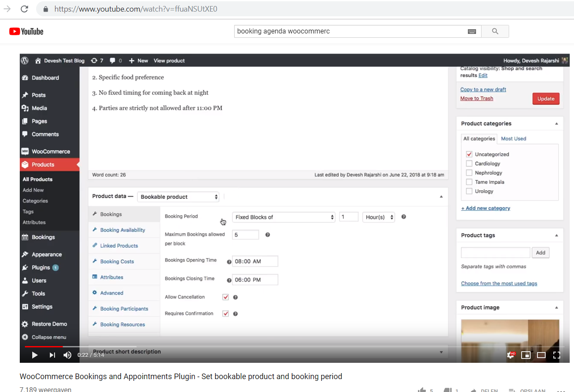Image resolution: width=574 pixels, height=392 pixels.
Task: Open the product type dropdown 'Bookable product'
Action: click(178, 197)
